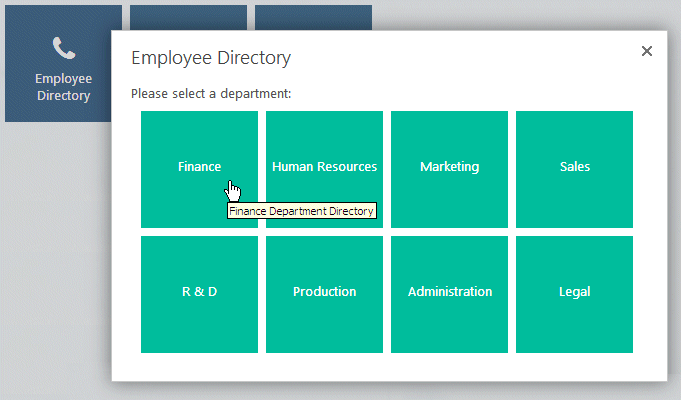Close the Employee Directory dialog

point(647,51)
